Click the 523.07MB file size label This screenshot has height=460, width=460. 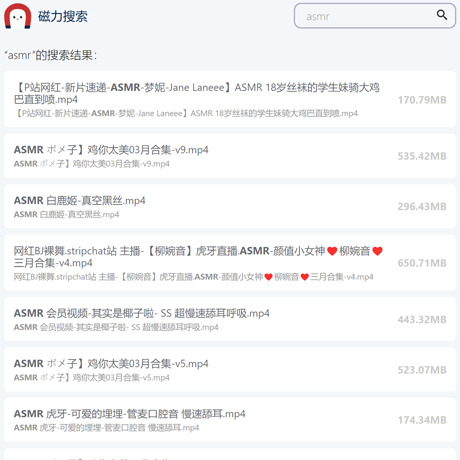coord(422,370)
